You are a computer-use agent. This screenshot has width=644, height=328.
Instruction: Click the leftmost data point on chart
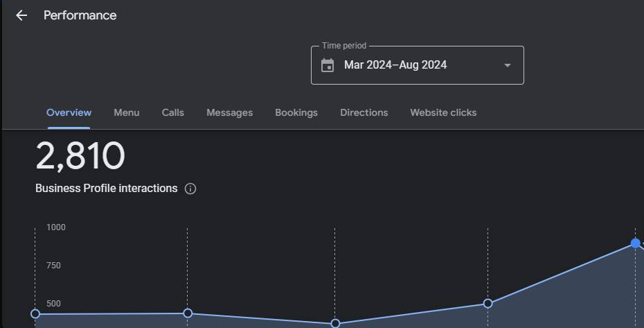click(x=35, y=314)
